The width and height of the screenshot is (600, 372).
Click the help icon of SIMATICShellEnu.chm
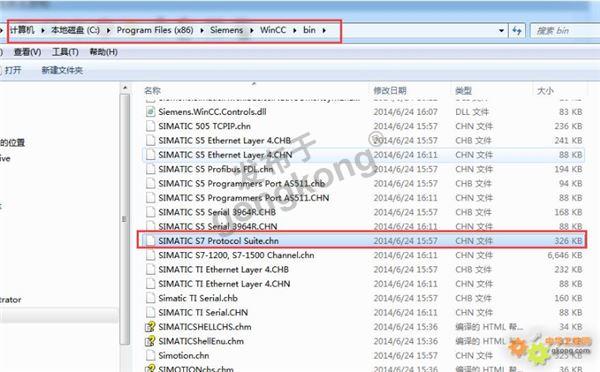click(150, 341)
